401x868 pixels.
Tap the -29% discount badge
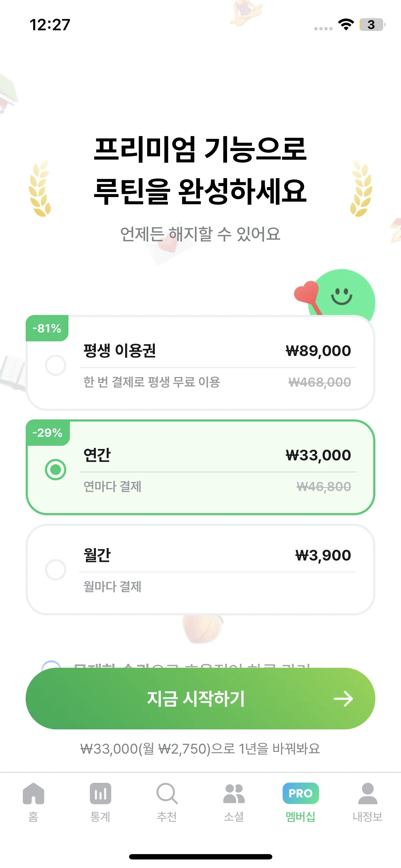point(47,433)
